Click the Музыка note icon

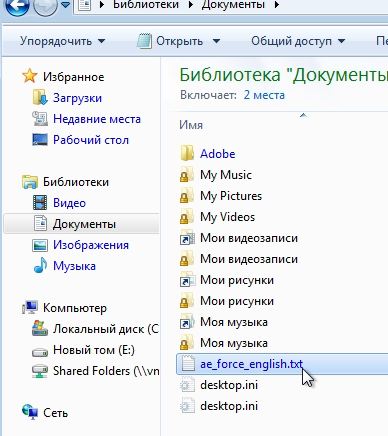(x=40, y=266)
